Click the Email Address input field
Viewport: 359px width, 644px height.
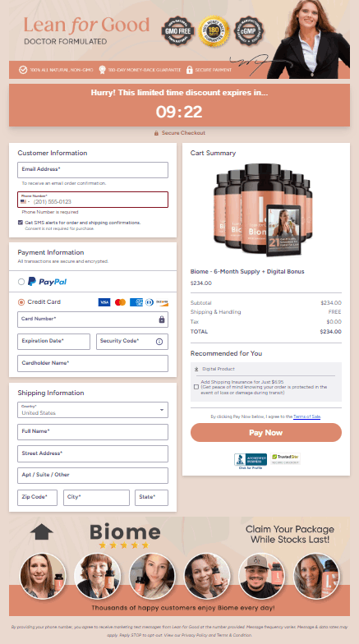click(93, 170)
